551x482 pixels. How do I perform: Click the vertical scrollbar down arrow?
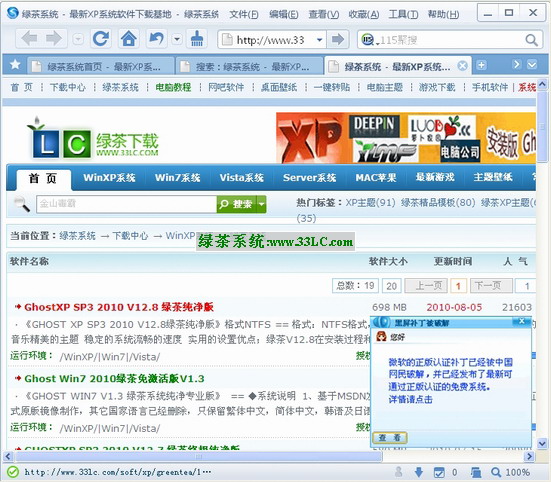(542, 444)
